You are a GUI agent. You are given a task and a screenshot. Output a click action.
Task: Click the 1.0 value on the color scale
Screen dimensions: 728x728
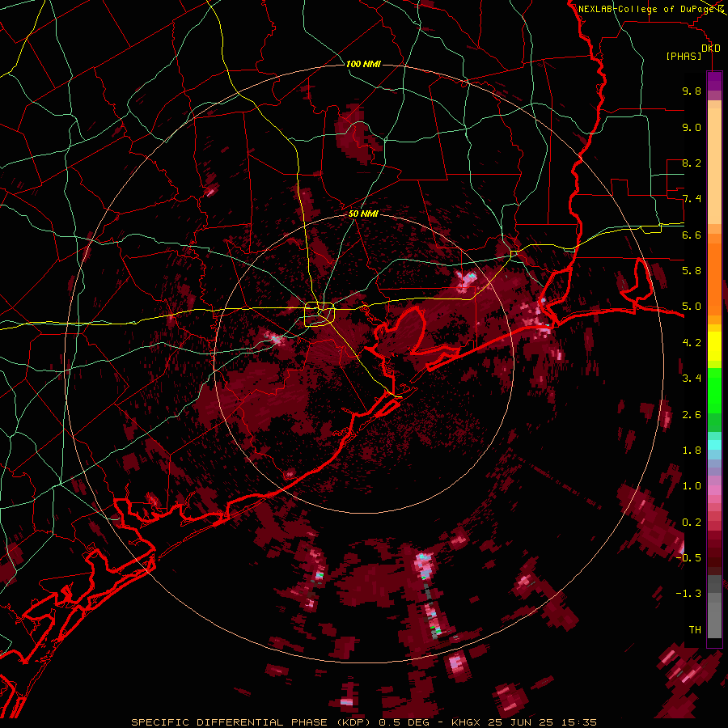[x=692, y=486]
